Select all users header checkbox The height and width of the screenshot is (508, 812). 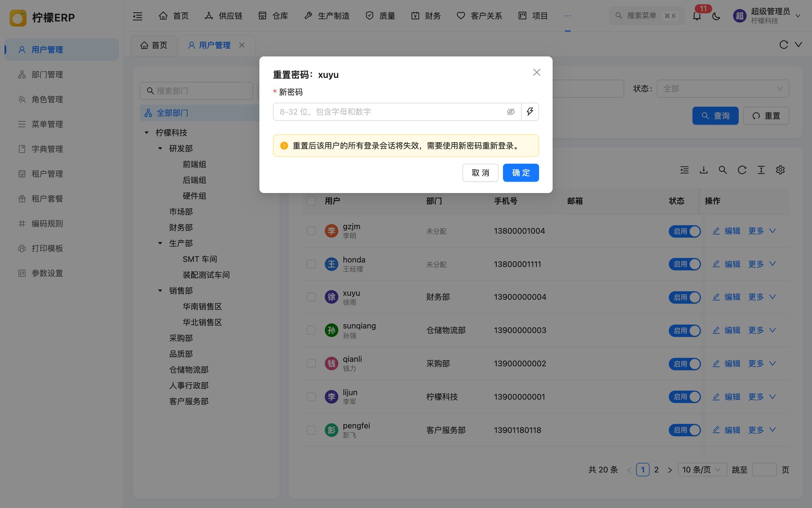(311, 201)
